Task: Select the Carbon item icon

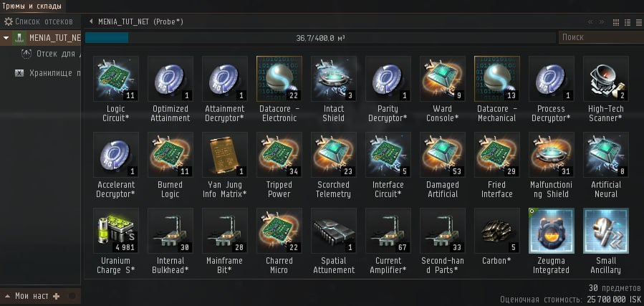Action: pos(497,231)
